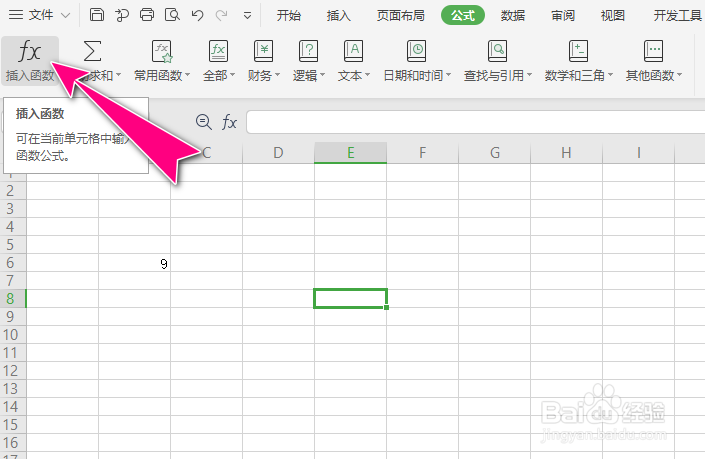Click the Print Preview magnifier icon

point(172,15)
